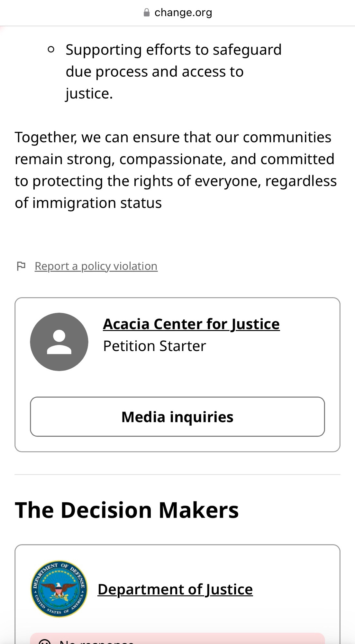Click The Decision Makers heading
355x644 pixels.
(x=127, y=510)
